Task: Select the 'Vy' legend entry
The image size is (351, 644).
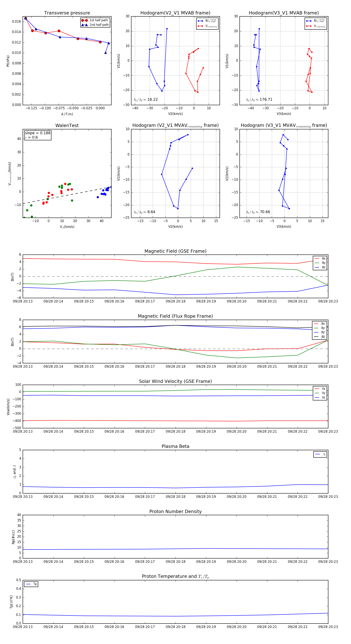Action: tap(320, 393)
